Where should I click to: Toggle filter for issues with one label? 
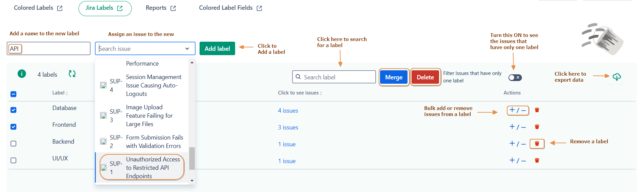[515, 78]
